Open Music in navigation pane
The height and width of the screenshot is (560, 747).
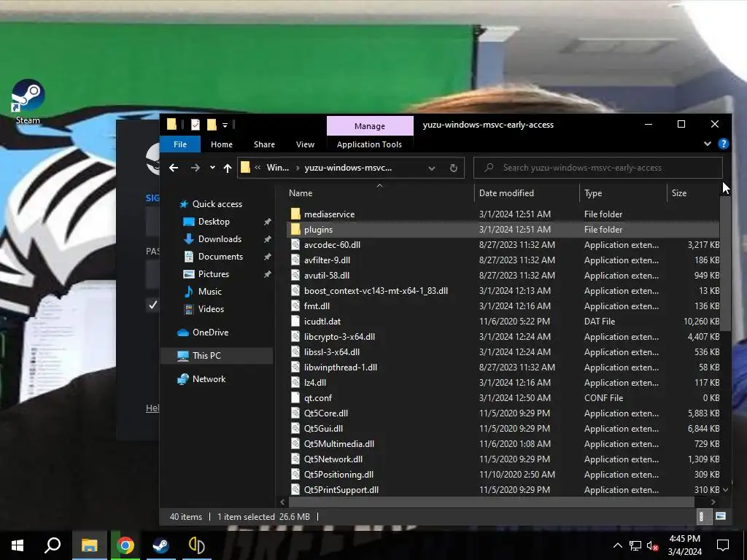(x=209, y=292)
